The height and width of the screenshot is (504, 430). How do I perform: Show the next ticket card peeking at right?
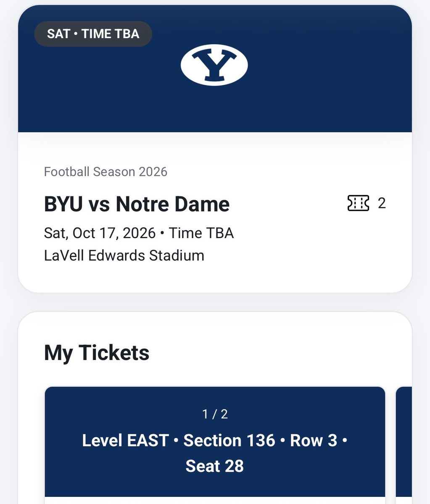(x=404, y=445)
